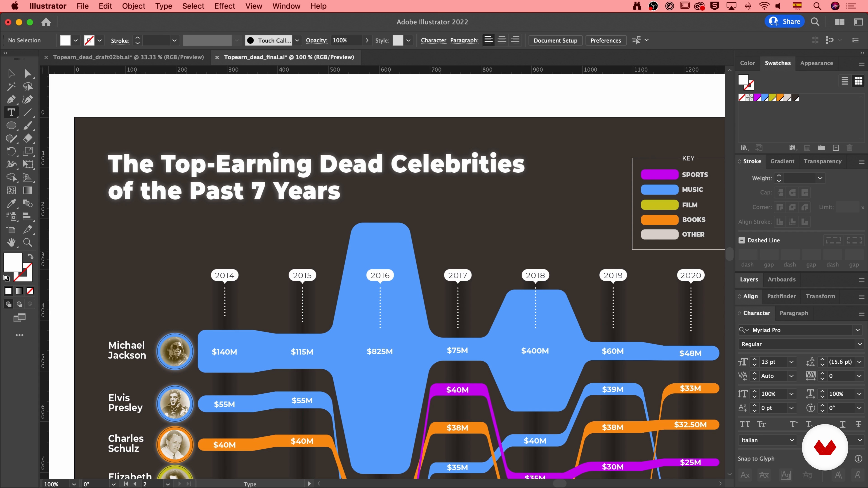
Task: Pick the Ellipse tool
Action: [11, 125]
